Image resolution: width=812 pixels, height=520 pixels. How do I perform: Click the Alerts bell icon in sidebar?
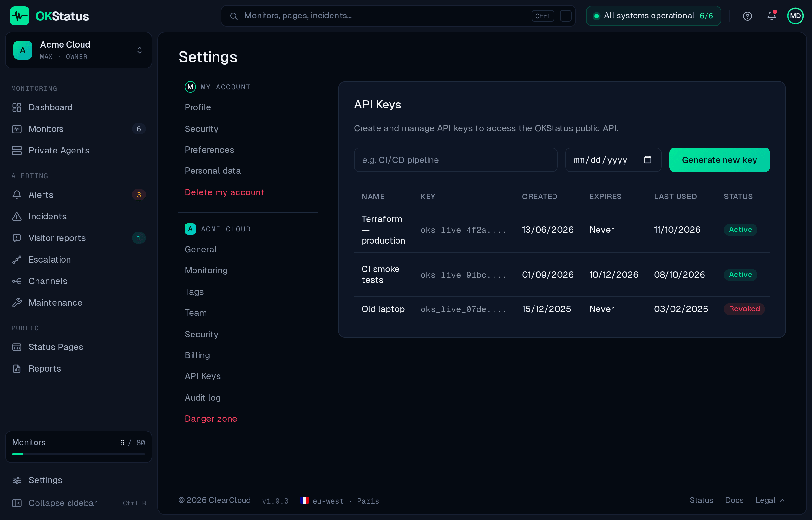coord(16,195)
